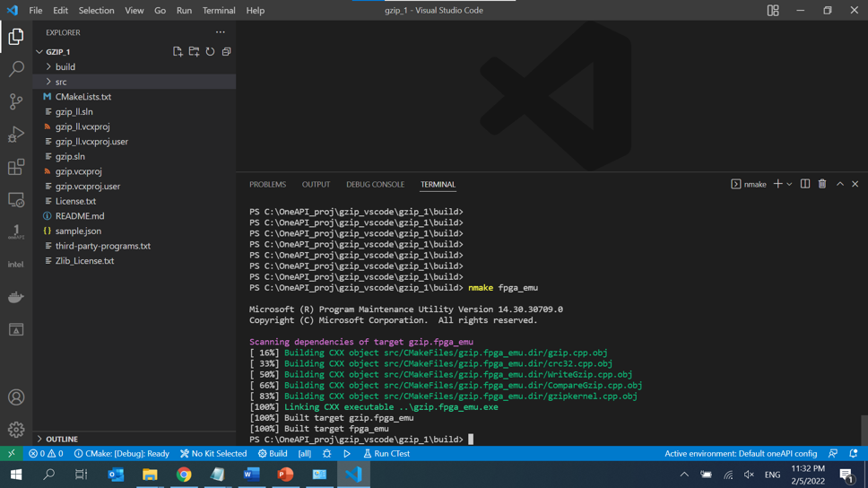Screen dimensions: 868x488
Task: Switch to the PROBLEMS tab
Action: tap(267, 184)
